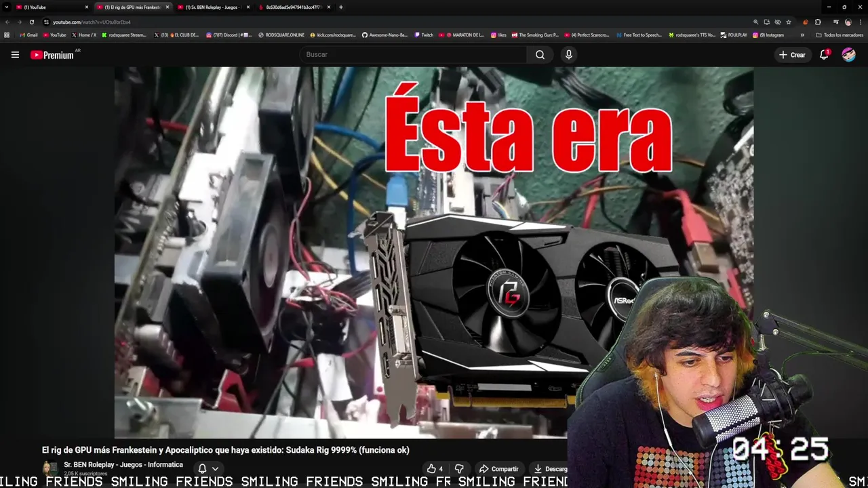View site information icon in address bar
Screen dimensions: 868x488
(x=46, y=22)
